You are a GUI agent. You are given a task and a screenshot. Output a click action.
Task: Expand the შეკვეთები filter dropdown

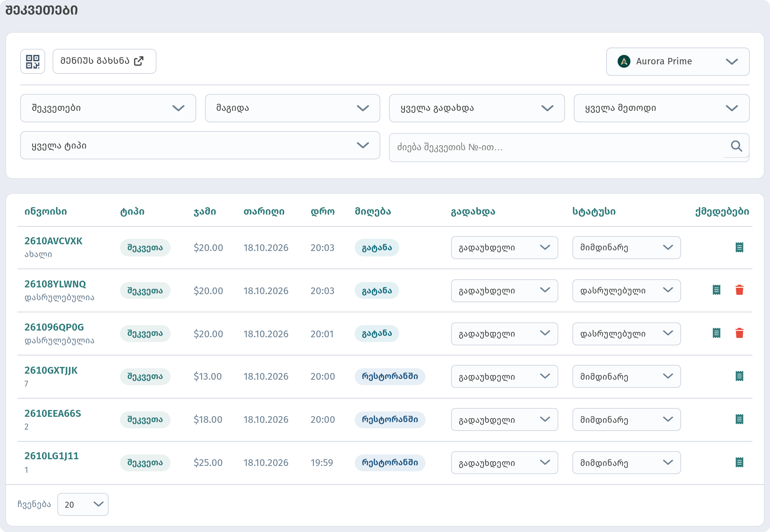(108, 108)
